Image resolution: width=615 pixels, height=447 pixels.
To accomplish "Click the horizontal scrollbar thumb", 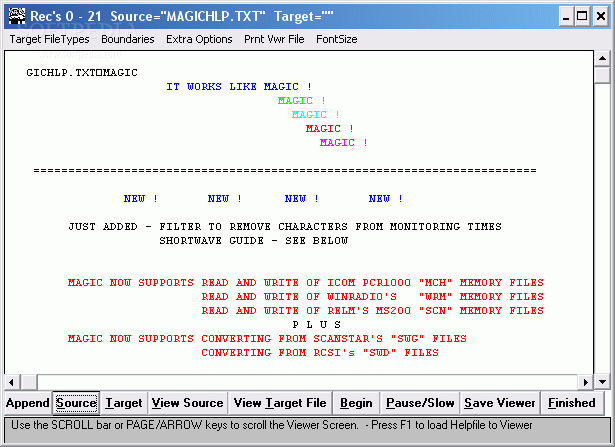I will [x=29, y=382].
